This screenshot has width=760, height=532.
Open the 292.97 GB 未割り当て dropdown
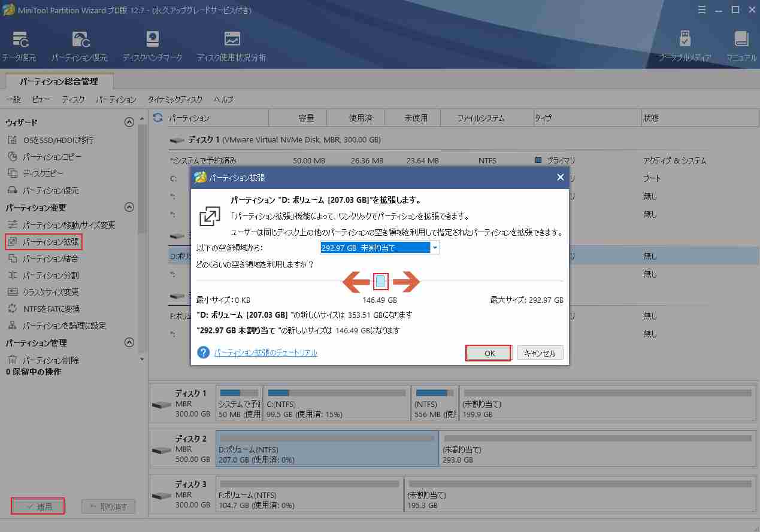(x=434, y=247)
